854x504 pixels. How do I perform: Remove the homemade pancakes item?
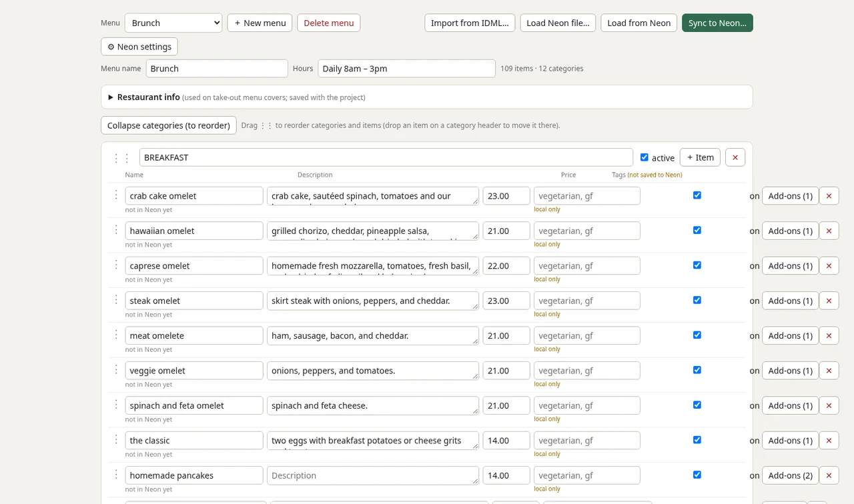point(829,476)
